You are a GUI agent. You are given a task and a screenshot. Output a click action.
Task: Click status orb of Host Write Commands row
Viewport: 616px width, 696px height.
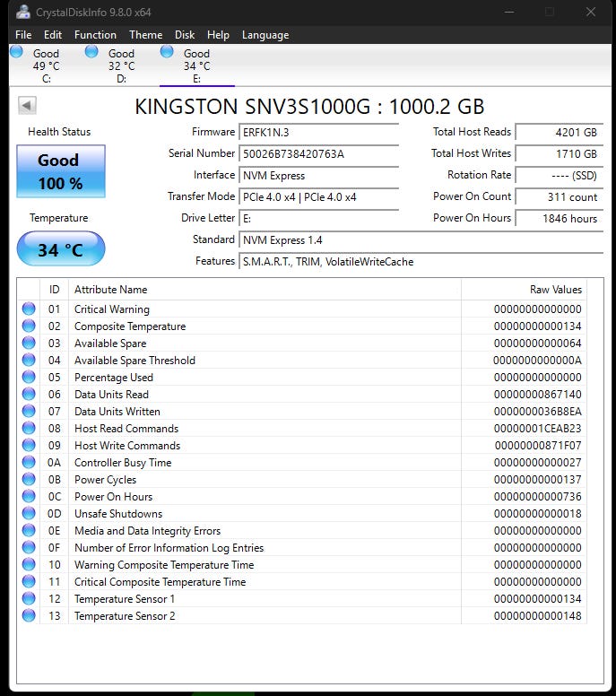point(29,445)
